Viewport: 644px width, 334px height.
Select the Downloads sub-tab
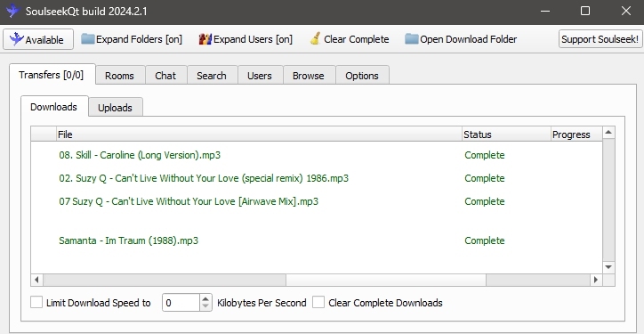tap(53, 107)
